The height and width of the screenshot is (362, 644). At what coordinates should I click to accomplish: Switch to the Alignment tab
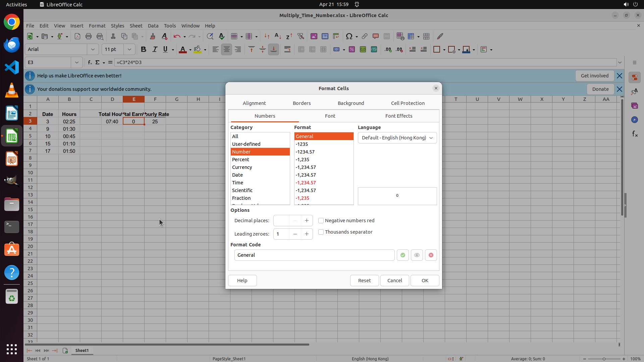click(x=254, y=103)
